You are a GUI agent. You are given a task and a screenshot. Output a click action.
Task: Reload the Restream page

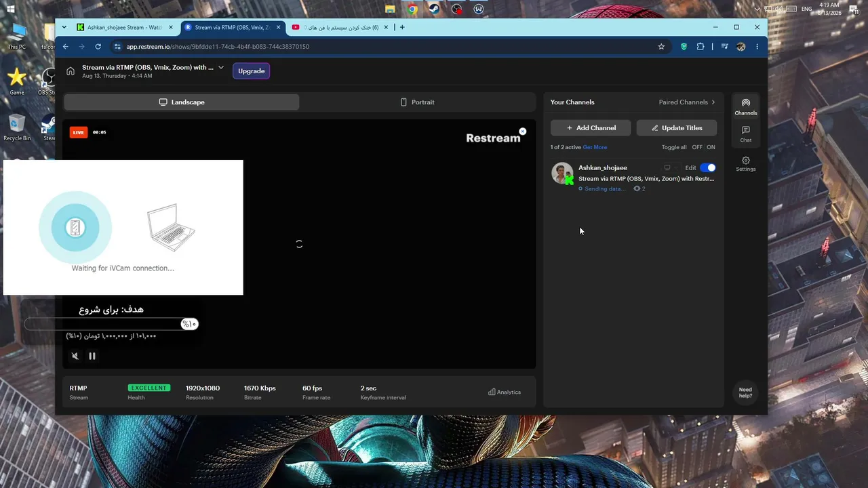tap(98, 47)
